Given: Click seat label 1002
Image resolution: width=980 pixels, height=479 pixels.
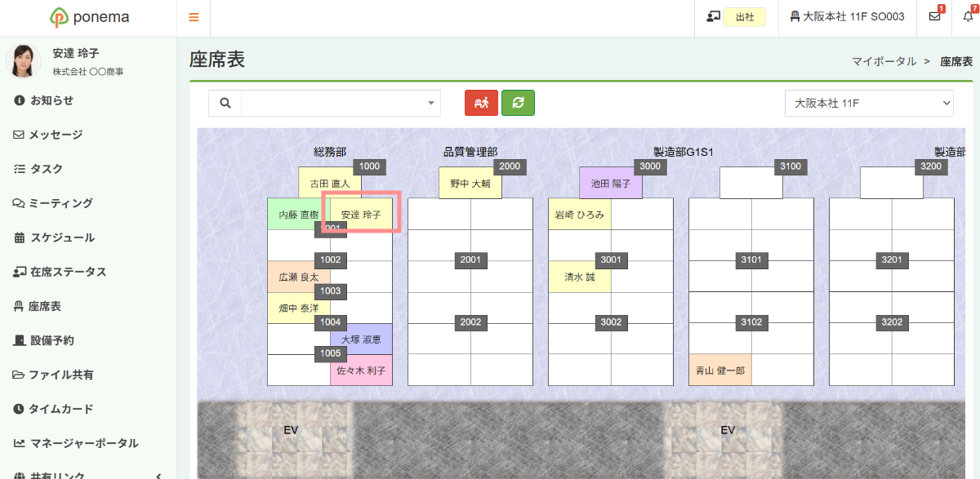Looking at the screenshot, I should click(x=331, y=259).
